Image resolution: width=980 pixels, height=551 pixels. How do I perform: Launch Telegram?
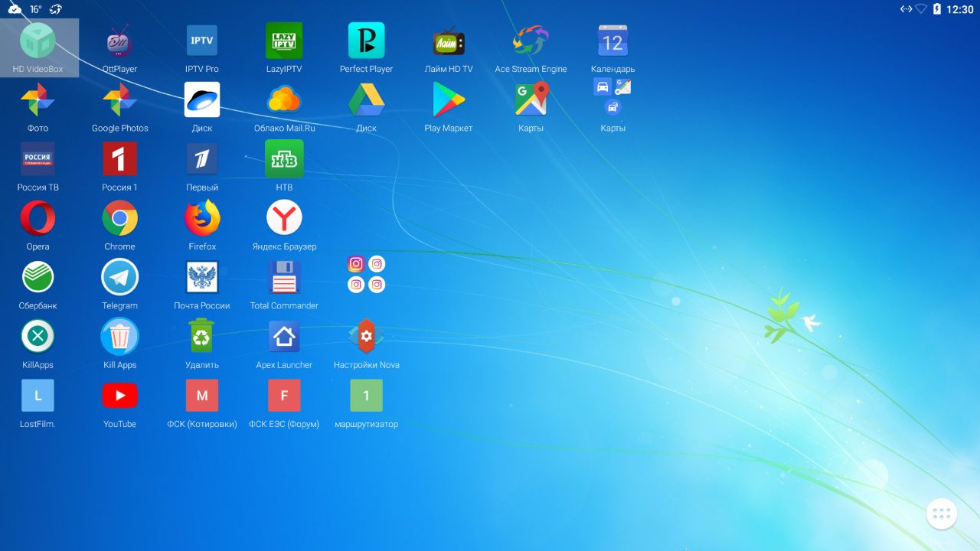(119, 277)
